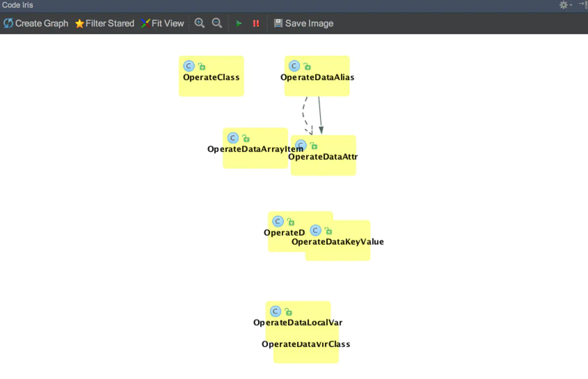Toggle the lock icon on OperateDataAlias
This screenshot has width=588, height=379.
point(307,66)
